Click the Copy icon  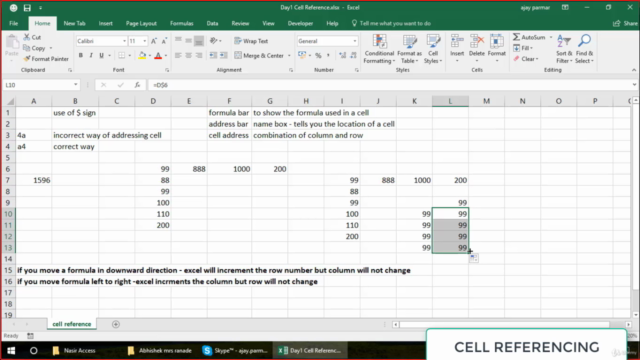tap(27, 48)
